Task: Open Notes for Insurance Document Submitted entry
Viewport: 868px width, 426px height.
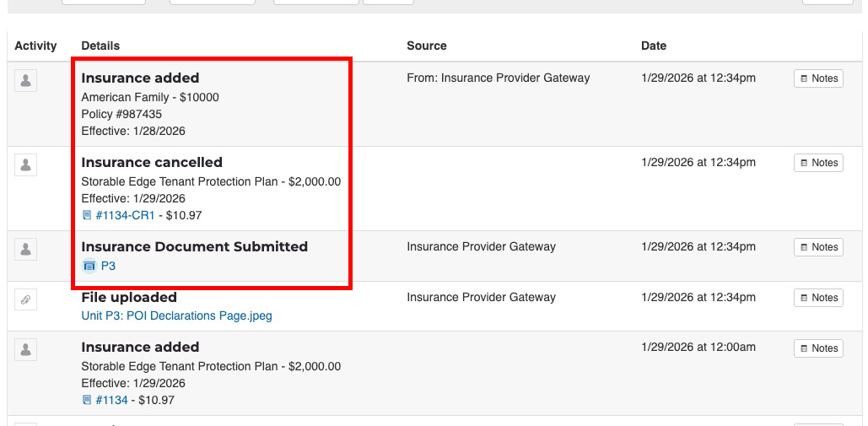Action: pyautogui.click(x=818, y=247)
